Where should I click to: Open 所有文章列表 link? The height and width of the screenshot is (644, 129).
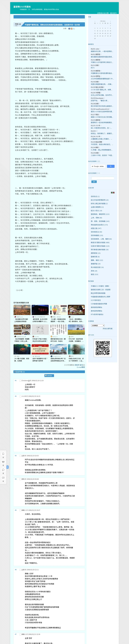coord(107,329)
